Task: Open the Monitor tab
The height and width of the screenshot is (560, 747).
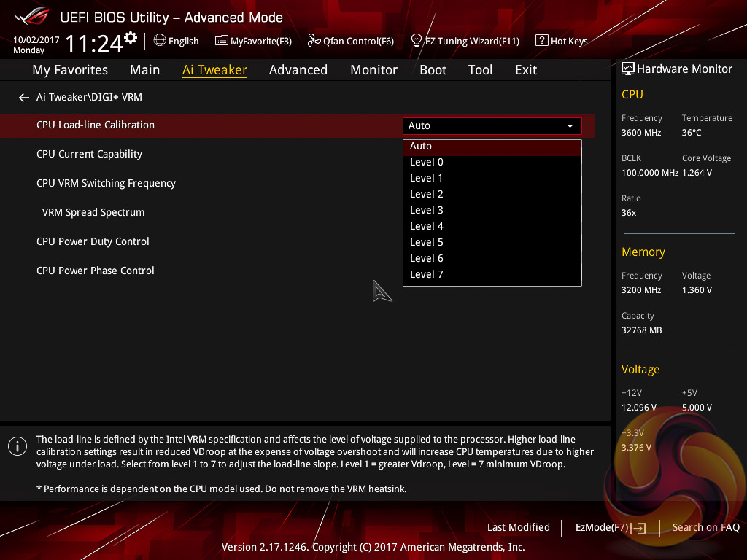Action: point(374,70)
